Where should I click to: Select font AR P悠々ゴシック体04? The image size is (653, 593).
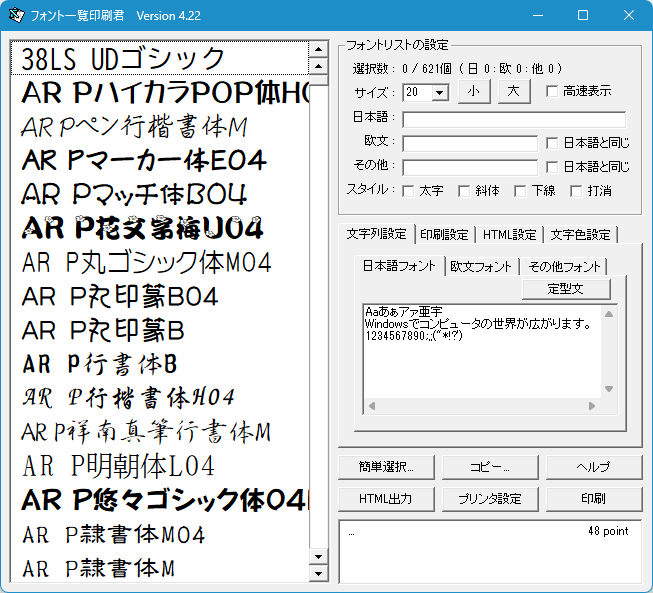point(160,500)
